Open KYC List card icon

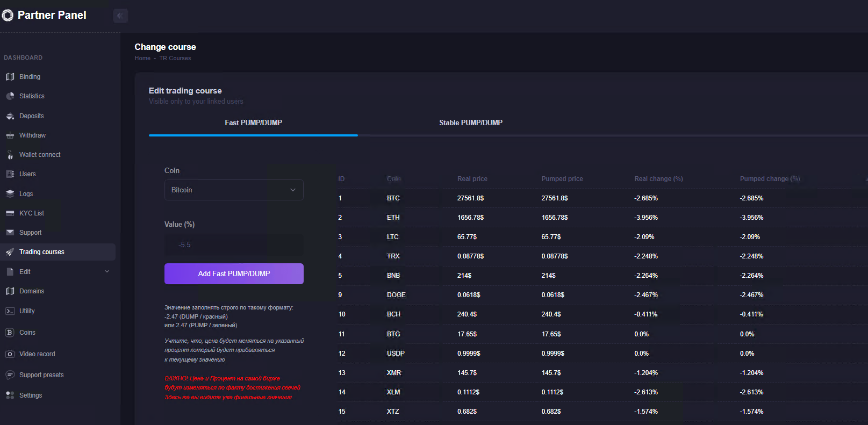(x=10, y=213)
